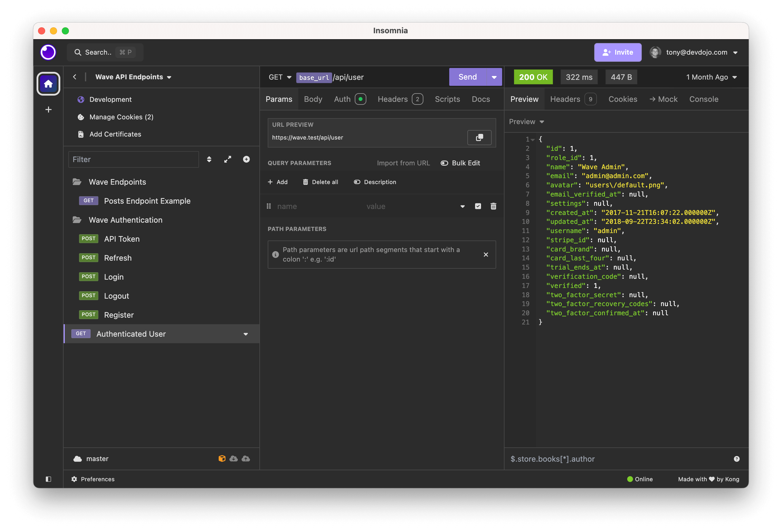
Task: Click the Invite collaborators button
Action: coord(619,52)
